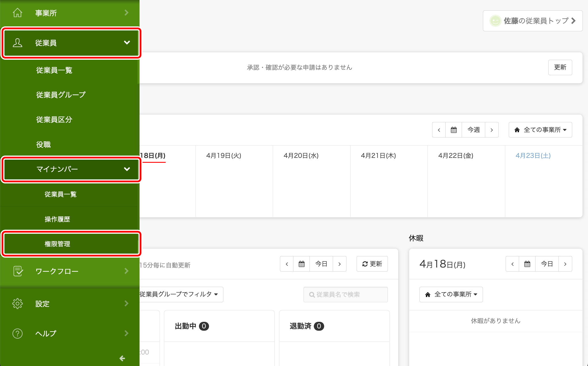This screenshot has width=588, height=366.
Task: Click the help question mark icon
Action: (18, 333)
